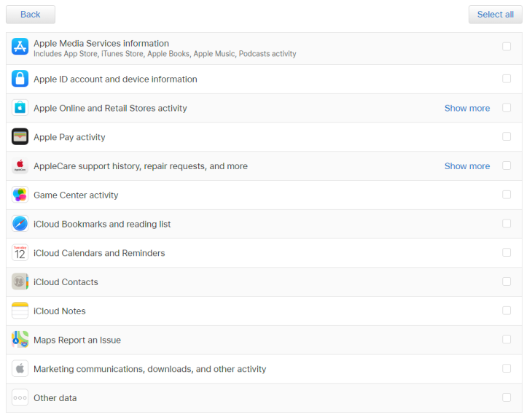The image size is (532, 420).
Task: Click the iCloud Calendar icon
Action: coord(20,253)
